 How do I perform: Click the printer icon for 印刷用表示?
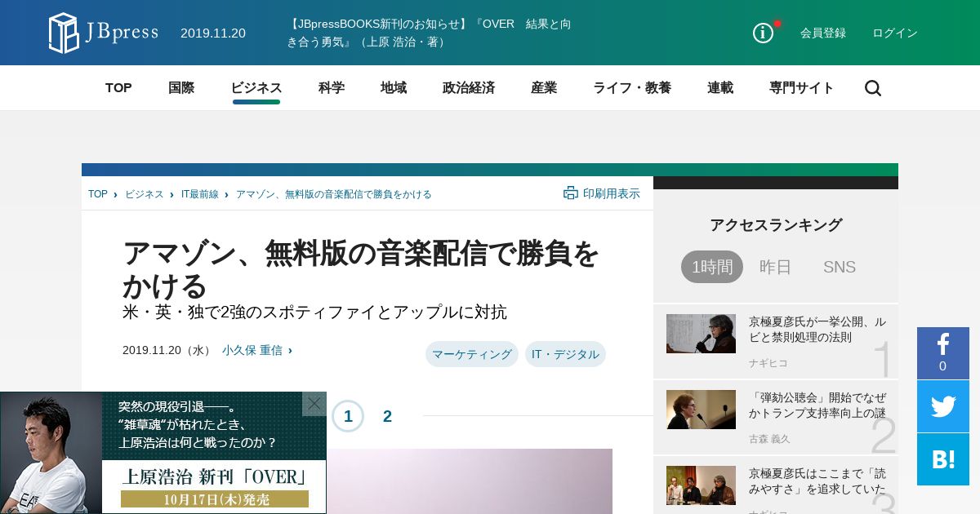point(571,193)
